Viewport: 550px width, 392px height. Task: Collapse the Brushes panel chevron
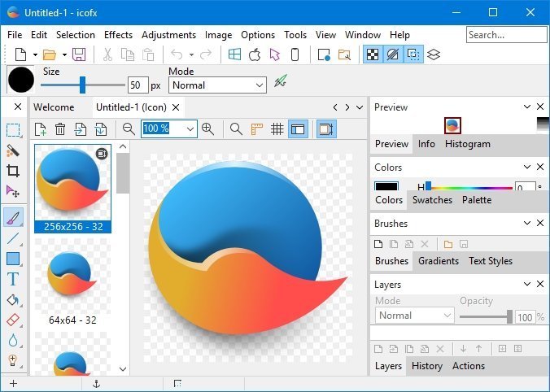pos(527,223)
